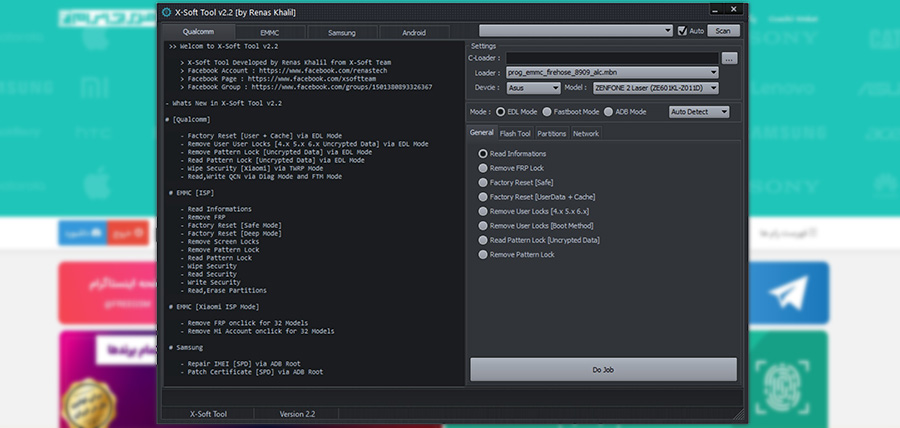Click the Scan button
The image size is (900, 428).
(724, 31)
